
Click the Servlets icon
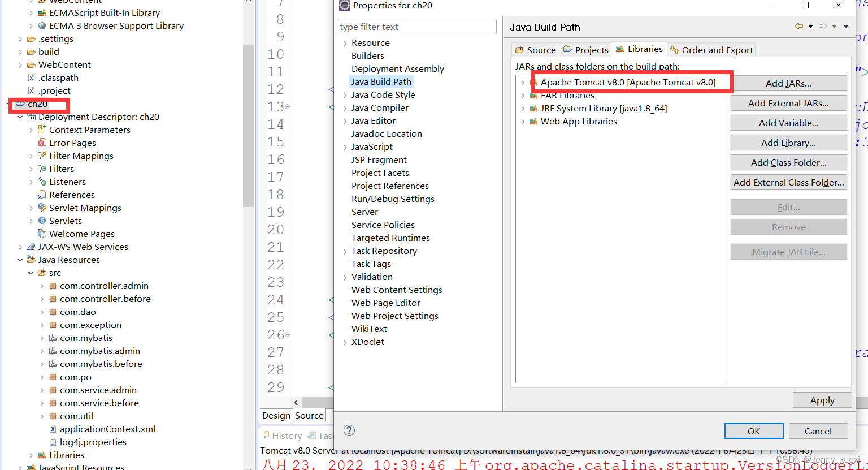tap(42, 221)
